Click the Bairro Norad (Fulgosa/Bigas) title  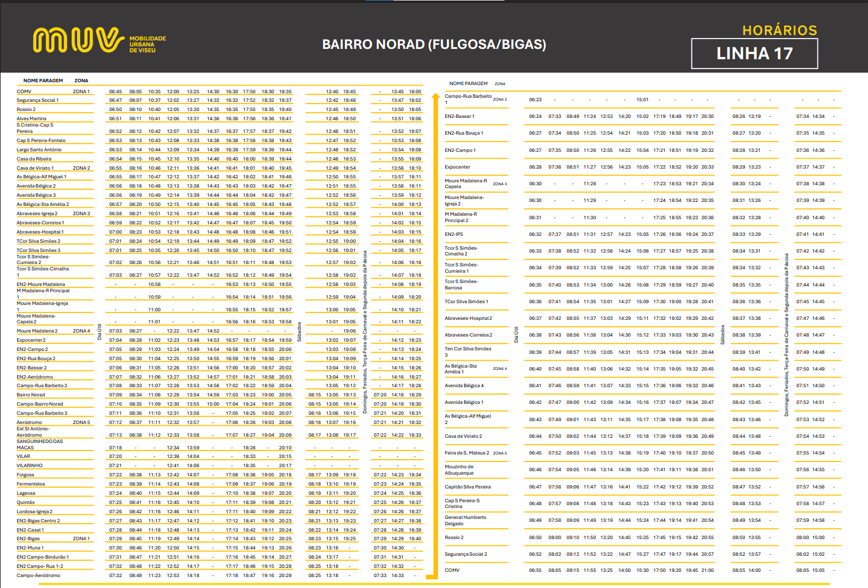click(x=434, y=44)
